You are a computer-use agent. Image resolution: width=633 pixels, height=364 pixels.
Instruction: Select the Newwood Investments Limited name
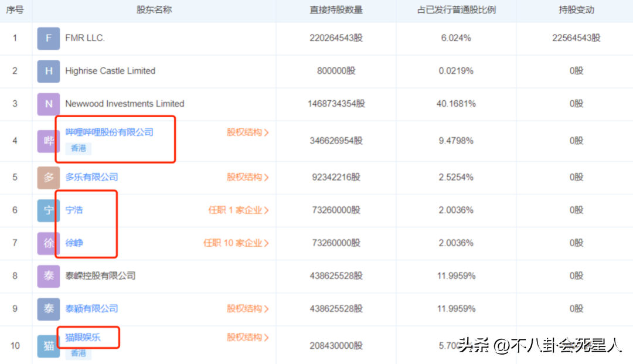point(125,104)
